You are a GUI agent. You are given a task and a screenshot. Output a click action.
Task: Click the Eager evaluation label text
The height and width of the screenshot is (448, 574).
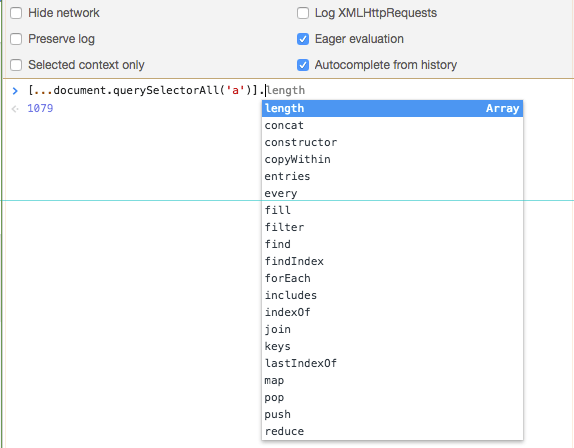point(359,39)
